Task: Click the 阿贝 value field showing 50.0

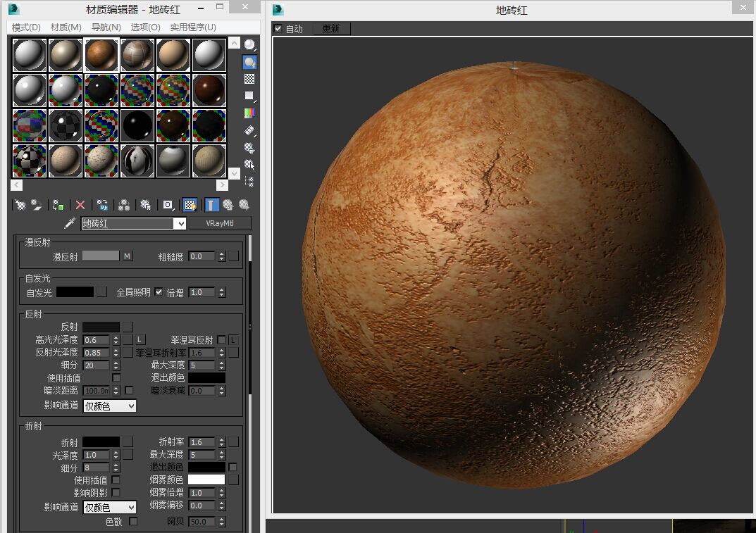Action: 202,522
